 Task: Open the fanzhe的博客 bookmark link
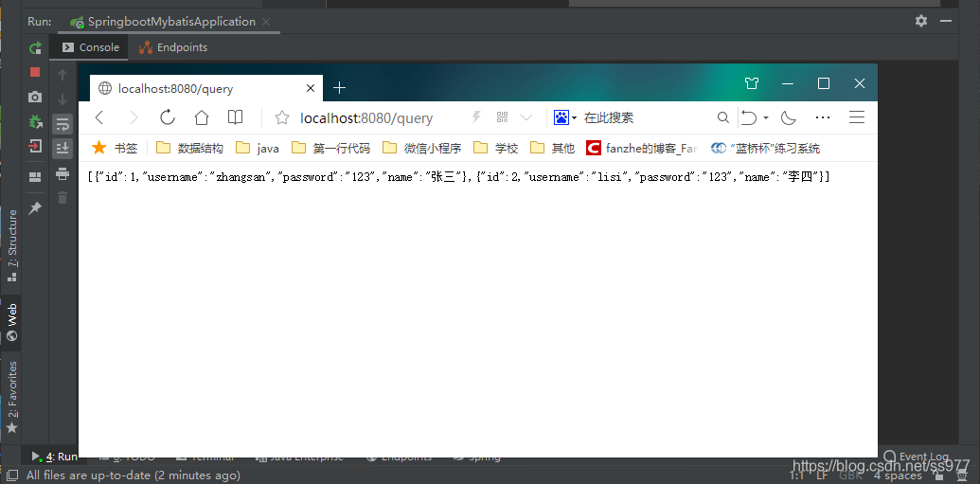[642, 148]
